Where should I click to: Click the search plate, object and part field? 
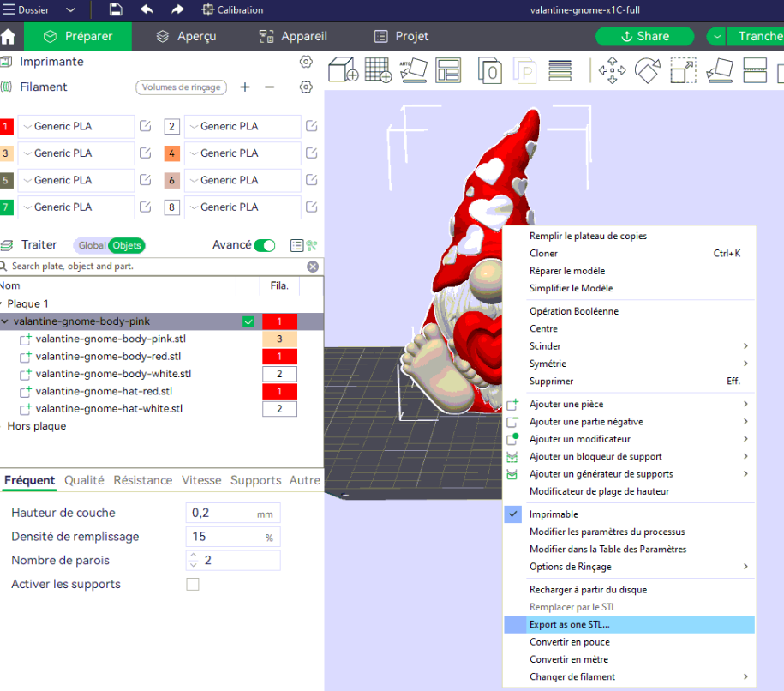click(155, 266)
